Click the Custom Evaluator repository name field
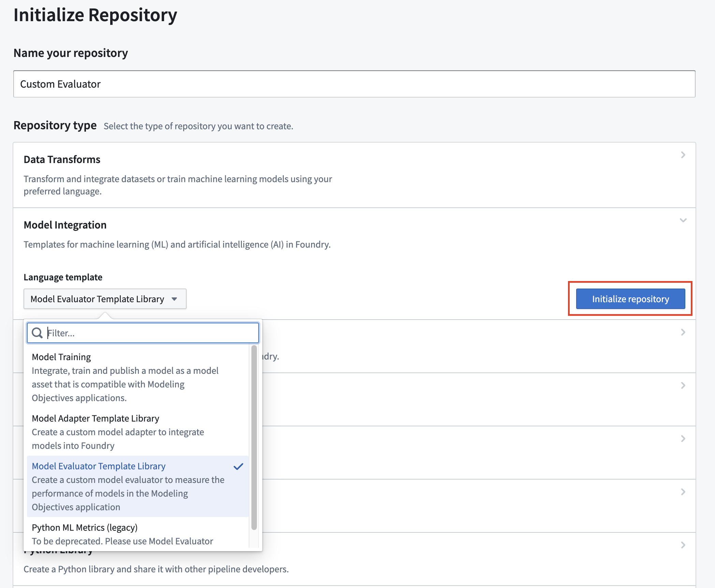This screenshot has width=715, height=588. (354, 84)
